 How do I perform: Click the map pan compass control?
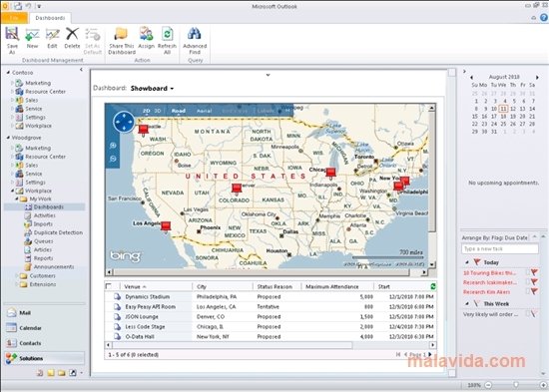click(x=124, y=122)
